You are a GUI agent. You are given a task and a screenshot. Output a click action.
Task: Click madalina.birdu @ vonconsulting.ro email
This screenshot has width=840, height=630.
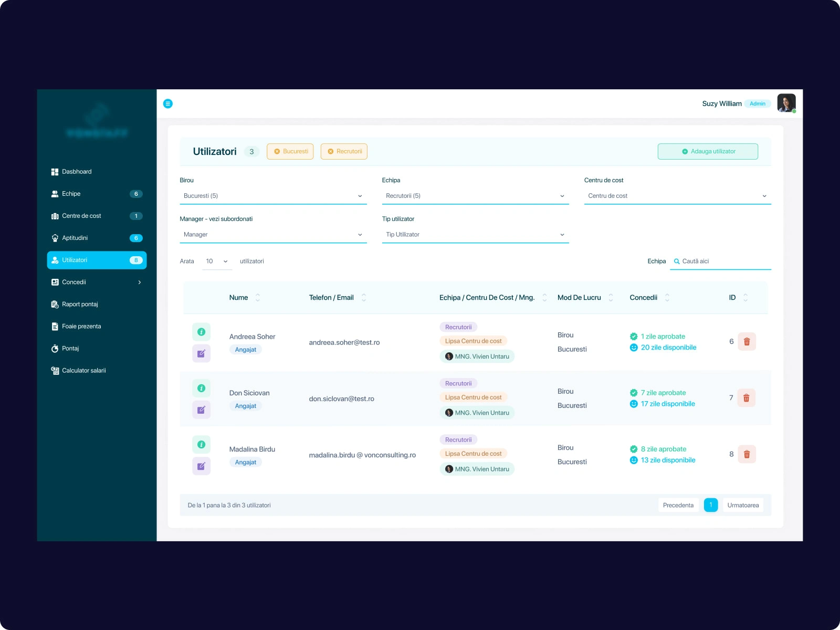point(362,455)
